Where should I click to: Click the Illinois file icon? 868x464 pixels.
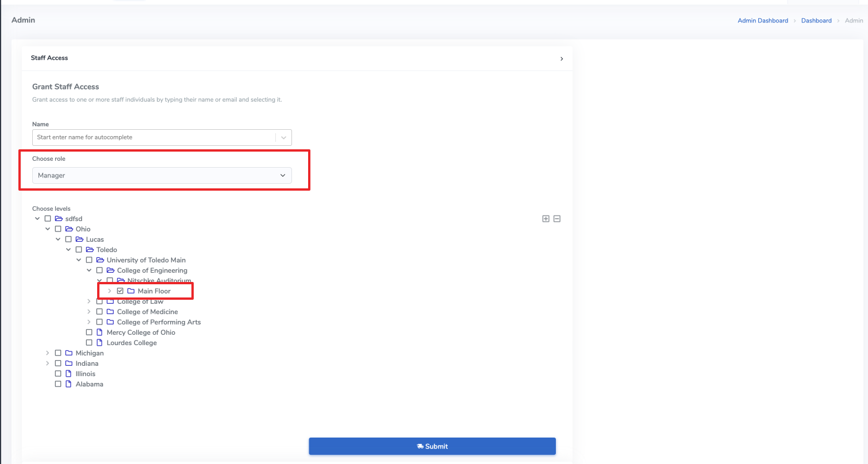click(x=68, y=374)
